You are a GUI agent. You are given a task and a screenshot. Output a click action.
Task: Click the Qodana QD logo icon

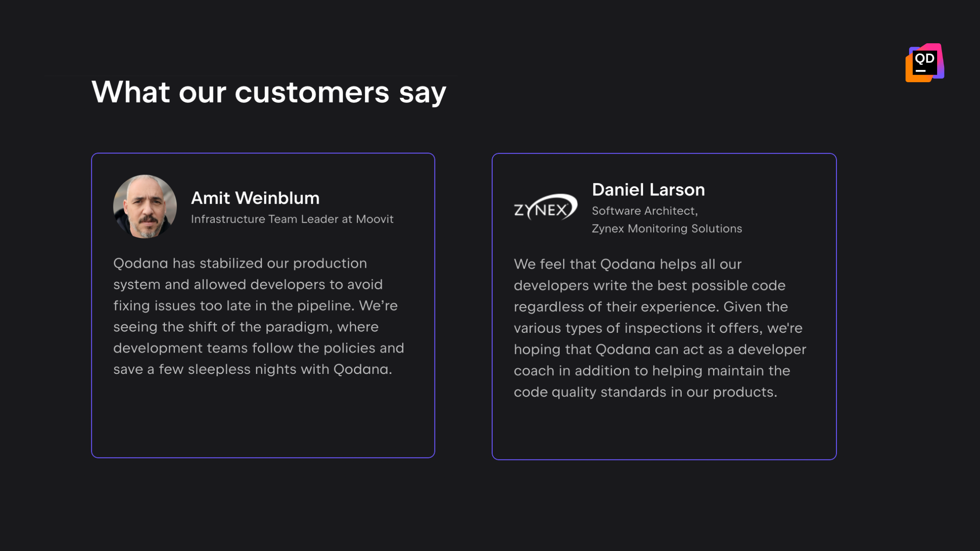point(925,63)
